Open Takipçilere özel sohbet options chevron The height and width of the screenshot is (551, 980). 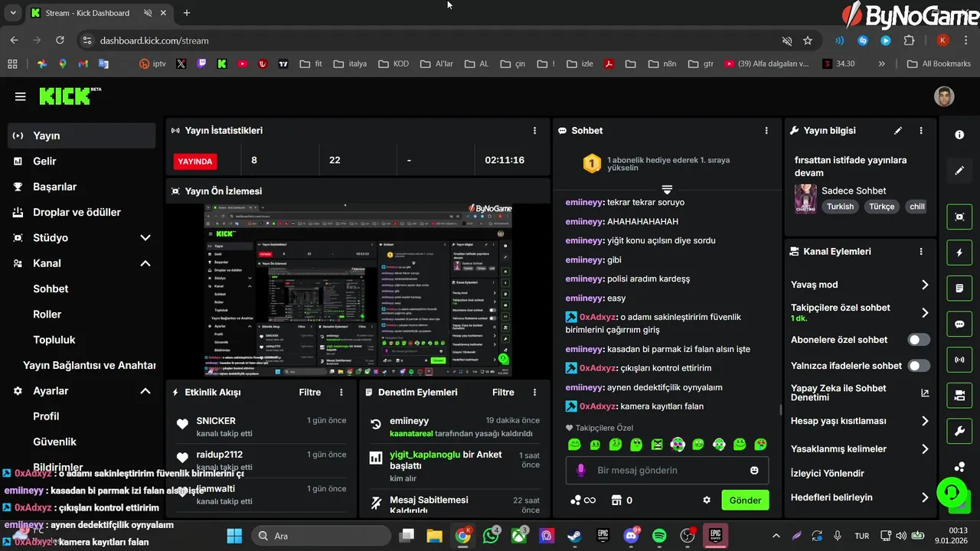click(x=925, y=312)
